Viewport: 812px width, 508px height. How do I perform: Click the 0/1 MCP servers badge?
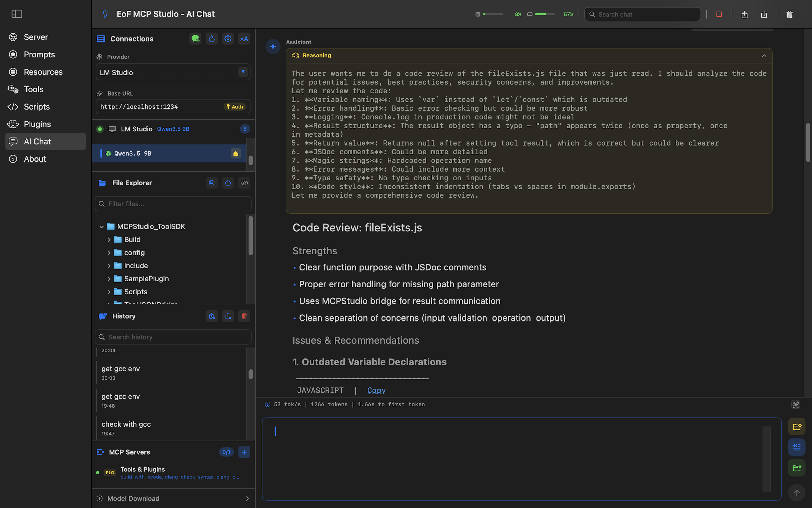(x=226, y=452)
